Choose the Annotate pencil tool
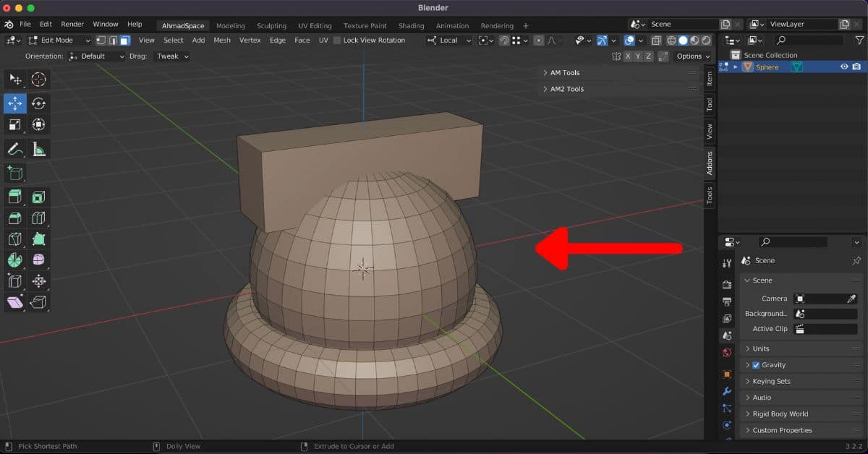 (15, 150)
